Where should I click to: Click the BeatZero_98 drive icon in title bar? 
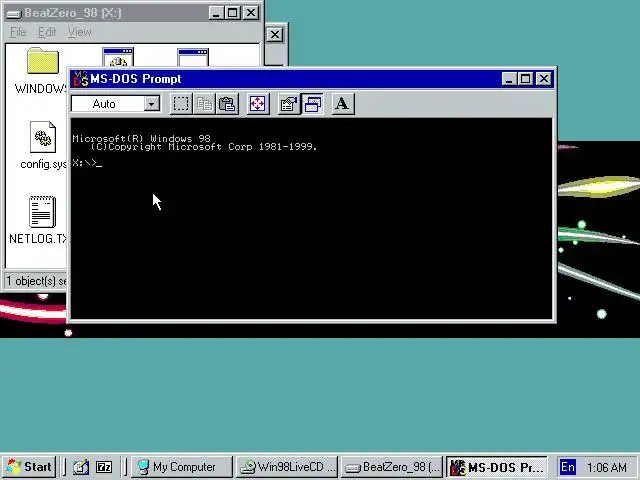14,13
